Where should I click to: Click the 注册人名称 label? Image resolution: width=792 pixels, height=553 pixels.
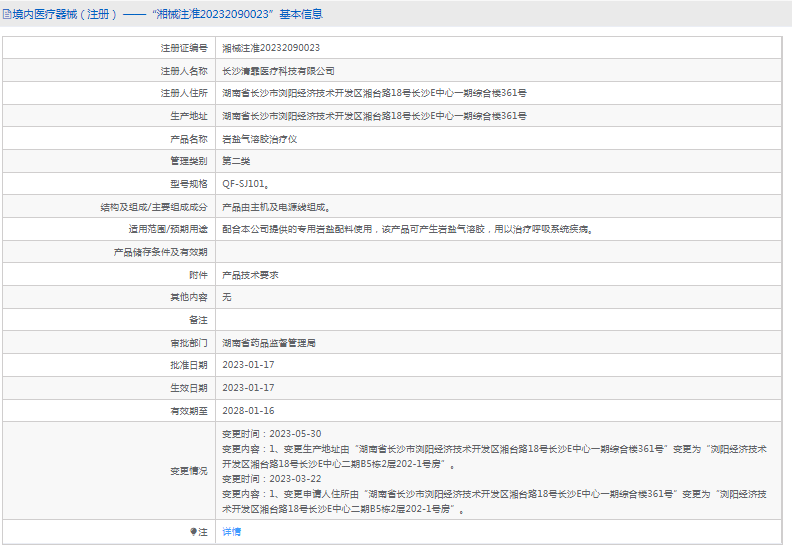coord(184,71)
